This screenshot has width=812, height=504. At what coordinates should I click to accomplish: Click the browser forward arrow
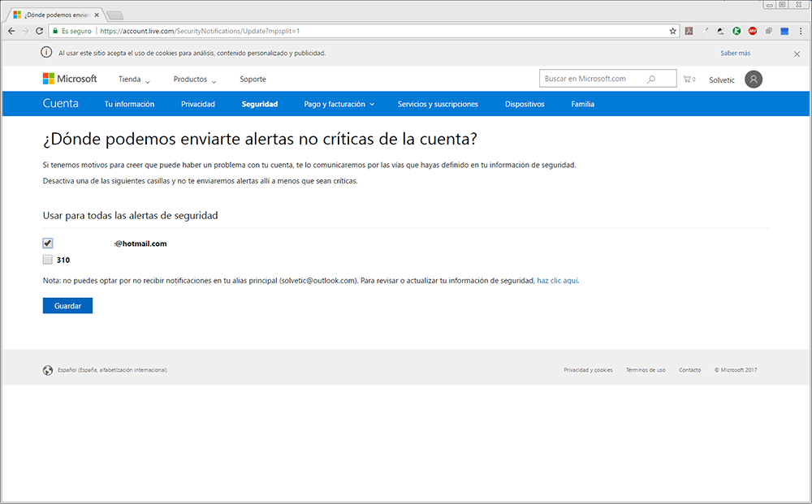coord(25,31)
